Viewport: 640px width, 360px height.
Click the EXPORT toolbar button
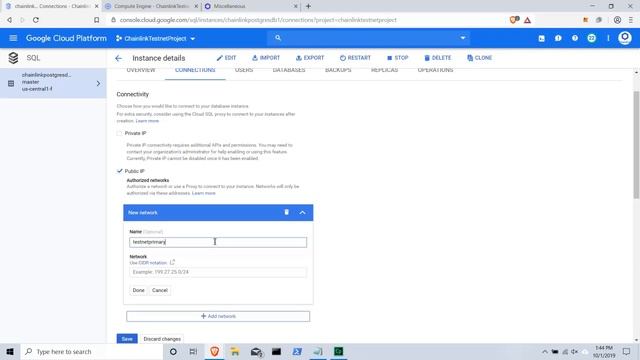click(x=310, y=58)
